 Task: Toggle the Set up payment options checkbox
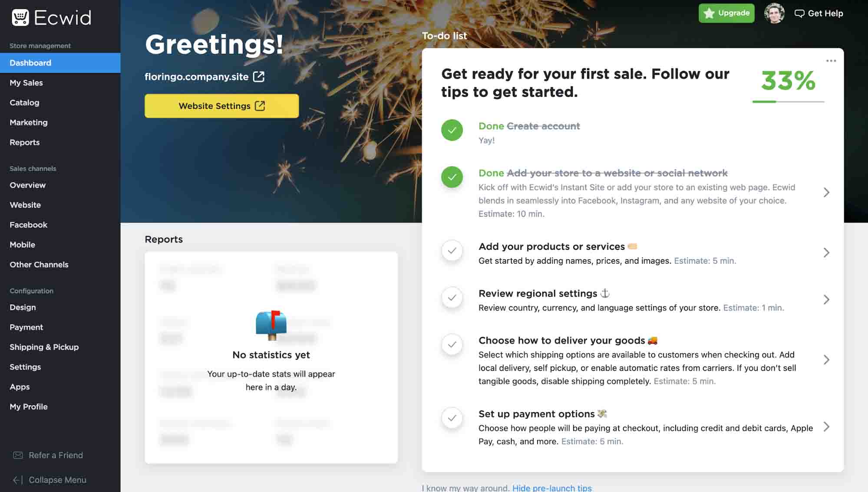tap(452, 417)
